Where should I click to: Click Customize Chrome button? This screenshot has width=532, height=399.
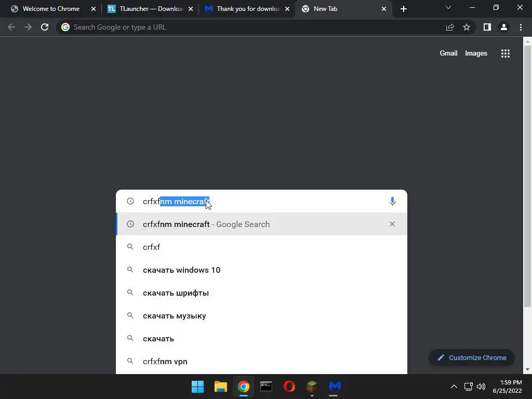pos(472,357)
